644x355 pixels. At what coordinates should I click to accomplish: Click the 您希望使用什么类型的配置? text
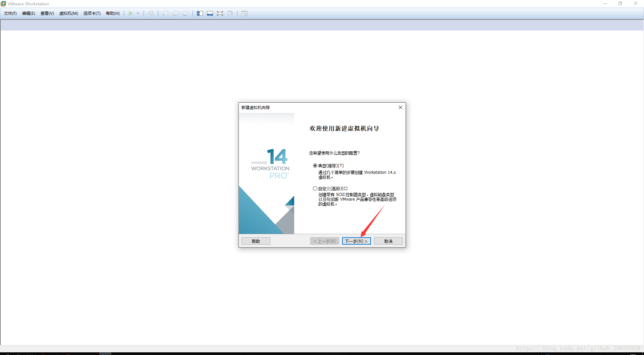[x=334, y=153]
